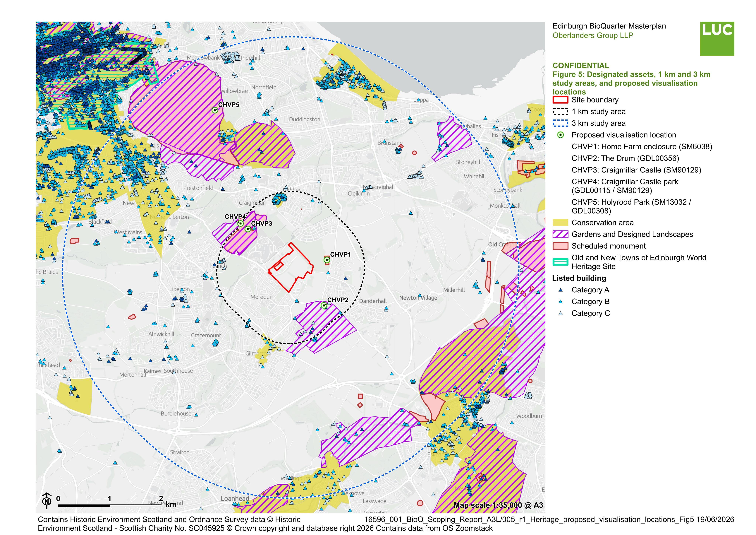Click the Site boundary legend symbol
The width and height of the screenshot is (756, 535).
click(560, 100)
